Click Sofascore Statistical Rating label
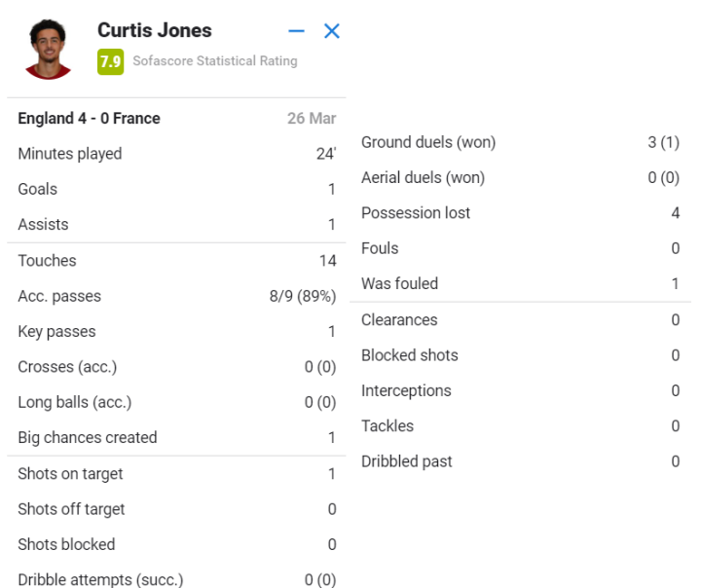The image size is (701, 588). [x=214, y=61]
